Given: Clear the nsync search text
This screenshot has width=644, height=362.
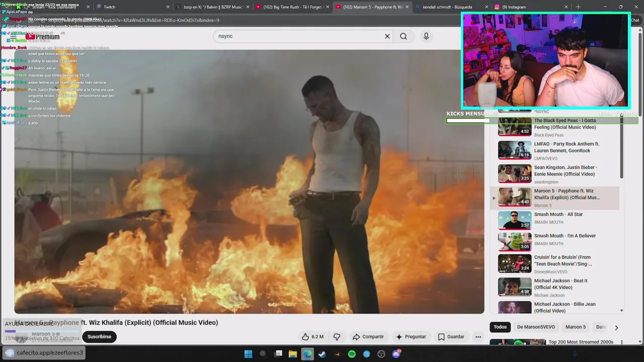Looking at the screenshot, I should pyautogui.click(x=387, y=36).
